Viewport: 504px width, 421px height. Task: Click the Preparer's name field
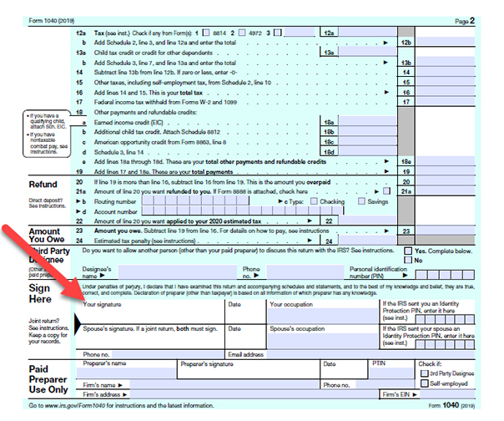(126, 373)
